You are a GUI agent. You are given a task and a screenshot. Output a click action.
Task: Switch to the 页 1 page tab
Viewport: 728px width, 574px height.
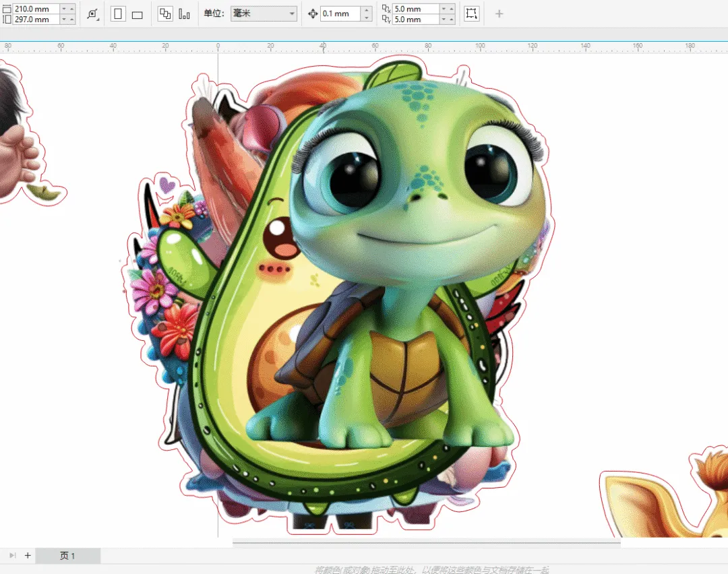tap(67, 556)
